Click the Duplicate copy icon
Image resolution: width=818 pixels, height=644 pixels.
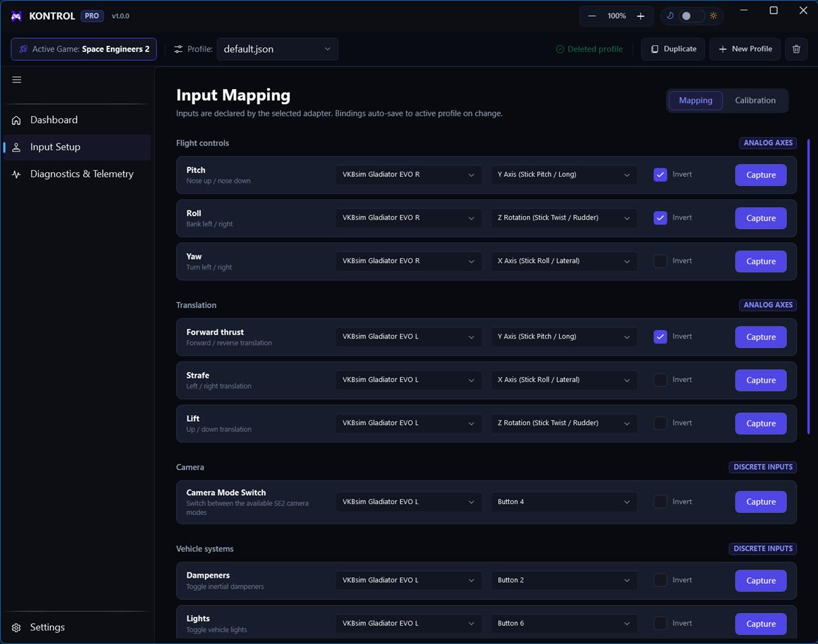654,49
